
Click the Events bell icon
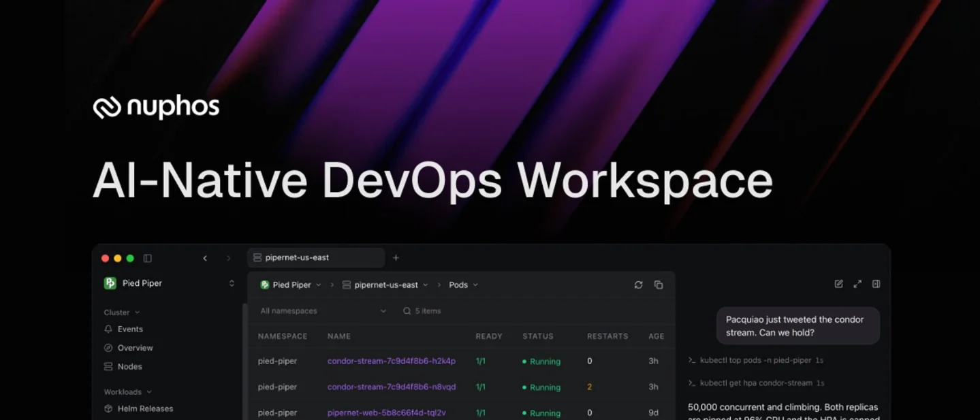point(108,329)
